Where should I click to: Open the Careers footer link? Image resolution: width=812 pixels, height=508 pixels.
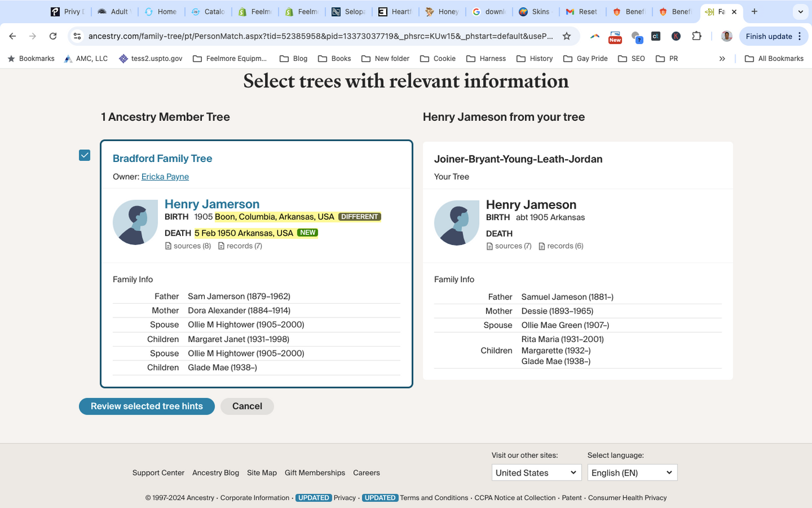367,473
